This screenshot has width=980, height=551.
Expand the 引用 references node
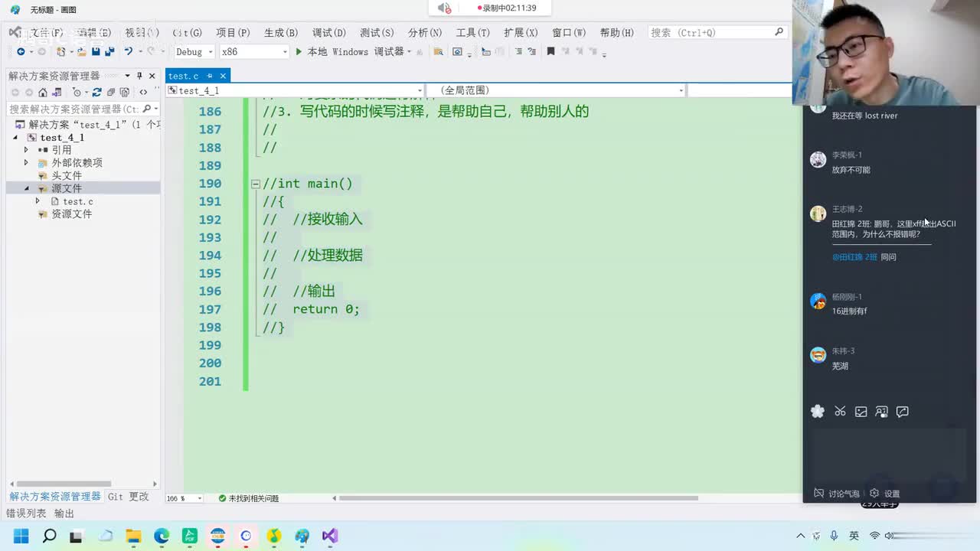pos(26,150)
